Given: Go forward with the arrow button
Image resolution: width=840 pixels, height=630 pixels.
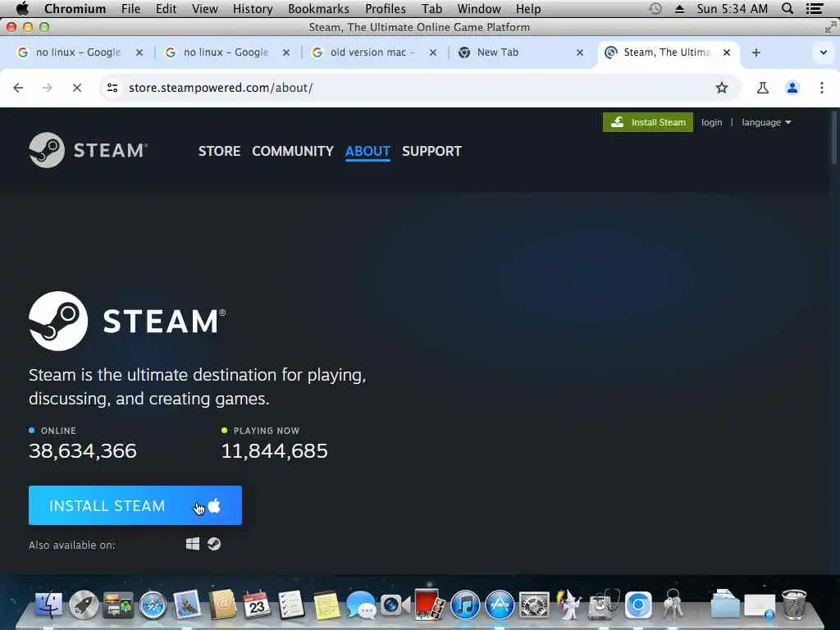Looking at the screenshot, I should 47,87.
